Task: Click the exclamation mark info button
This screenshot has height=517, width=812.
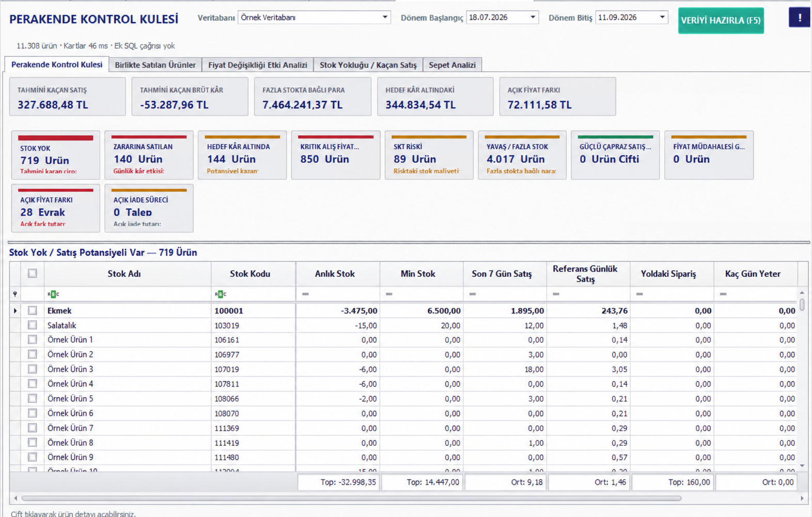Action: [x=799, y=18]
